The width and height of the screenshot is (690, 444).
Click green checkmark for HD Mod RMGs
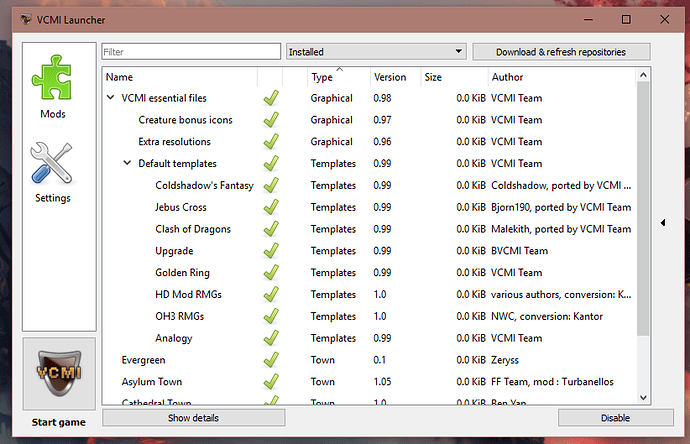point(271,294)
